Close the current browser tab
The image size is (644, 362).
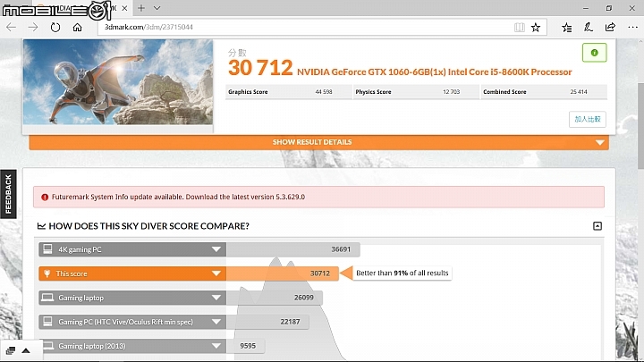point(124,8)
